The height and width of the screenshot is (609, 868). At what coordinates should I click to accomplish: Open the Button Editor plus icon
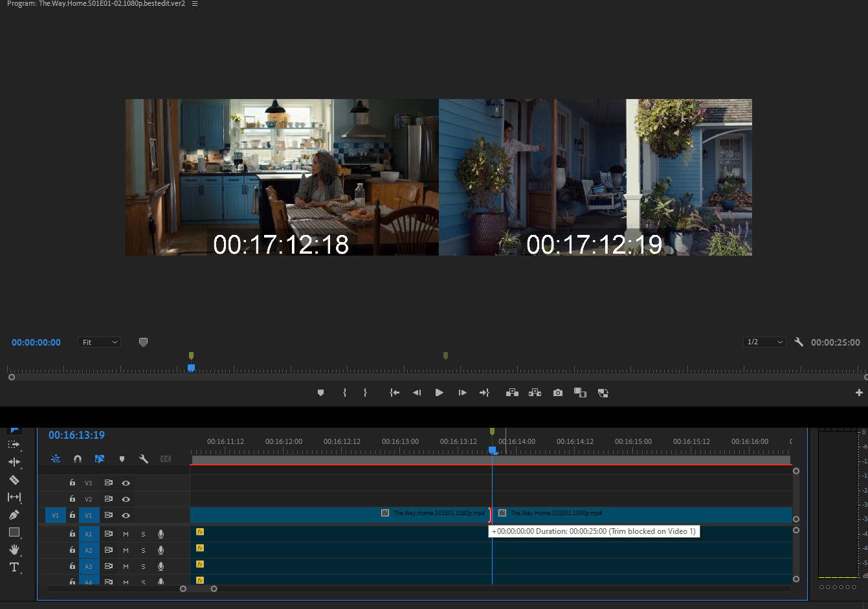tap(859, 393)
